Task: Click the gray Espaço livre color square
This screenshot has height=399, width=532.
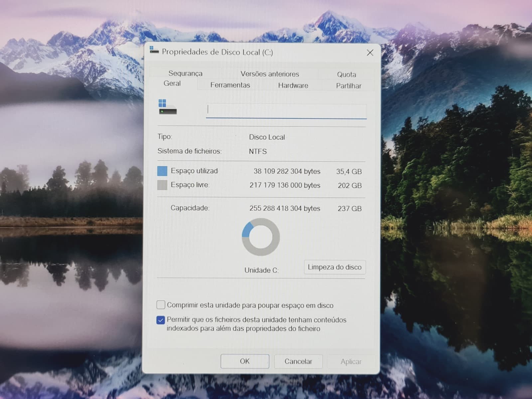Action: coord(162,185)
